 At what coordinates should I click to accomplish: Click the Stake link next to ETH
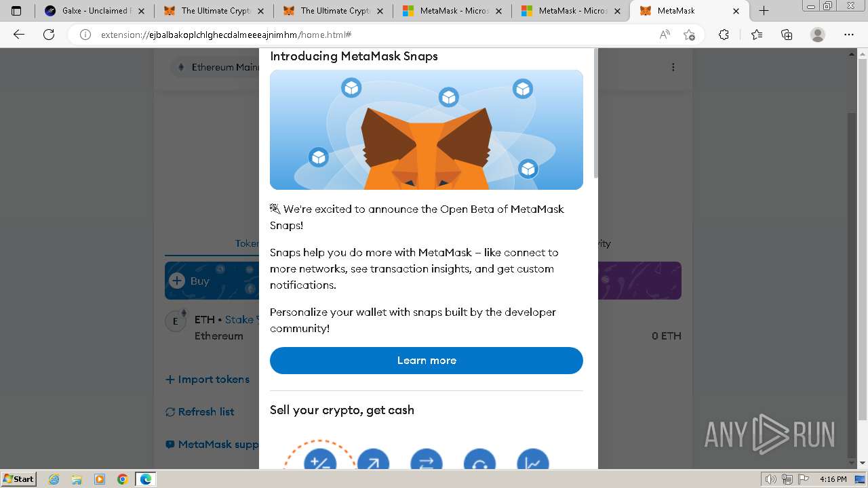(239, 319)
